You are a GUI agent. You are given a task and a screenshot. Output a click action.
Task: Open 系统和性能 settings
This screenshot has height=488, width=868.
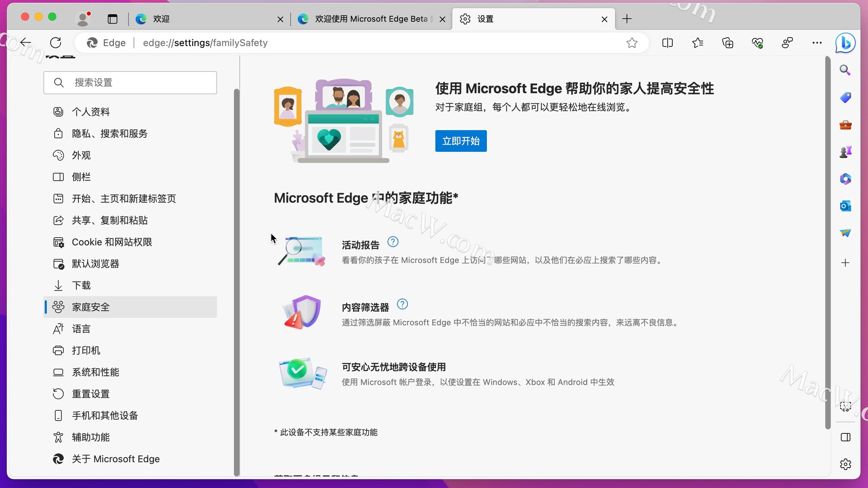130,372
